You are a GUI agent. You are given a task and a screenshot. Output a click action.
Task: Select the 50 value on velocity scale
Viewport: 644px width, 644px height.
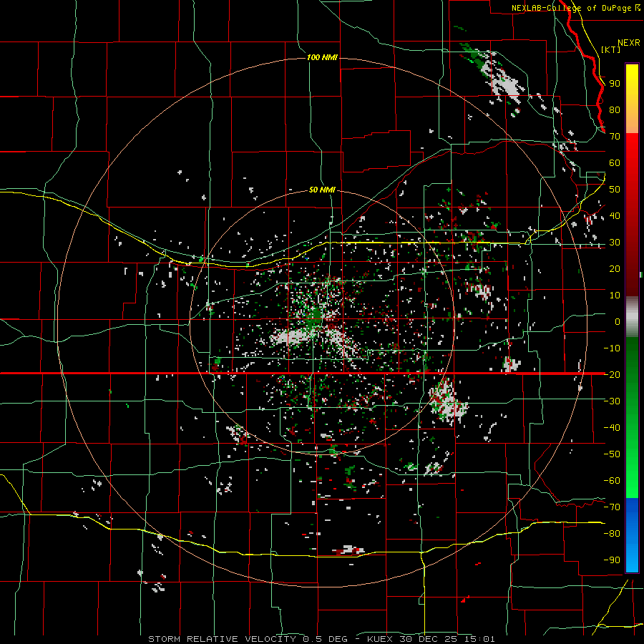click(615, 190)
